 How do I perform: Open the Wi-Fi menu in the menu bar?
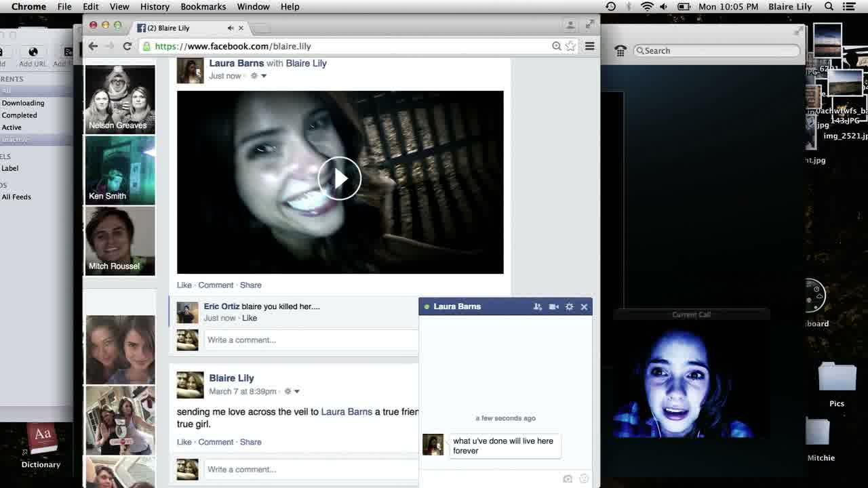pyautogui.click(x=647, y=7)
